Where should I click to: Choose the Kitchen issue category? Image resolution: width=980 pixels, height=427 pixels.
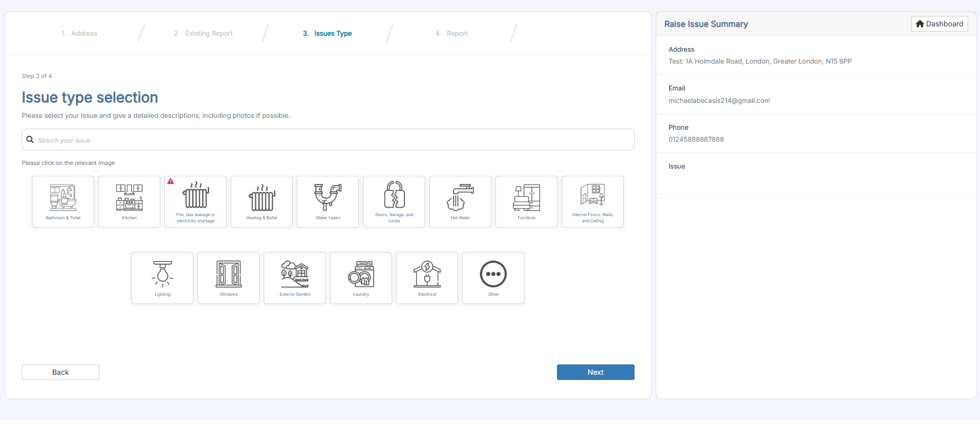coord(129,202)
